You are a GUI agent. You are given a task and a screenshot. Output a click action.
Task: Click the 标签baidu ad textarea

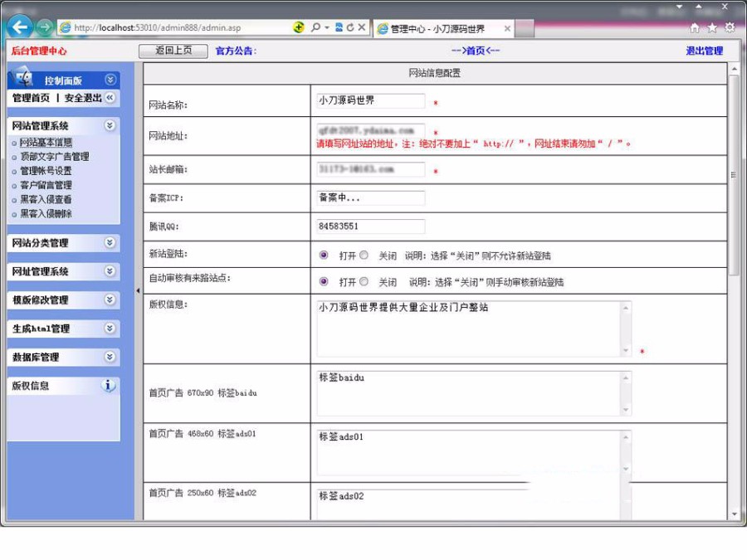474,393
